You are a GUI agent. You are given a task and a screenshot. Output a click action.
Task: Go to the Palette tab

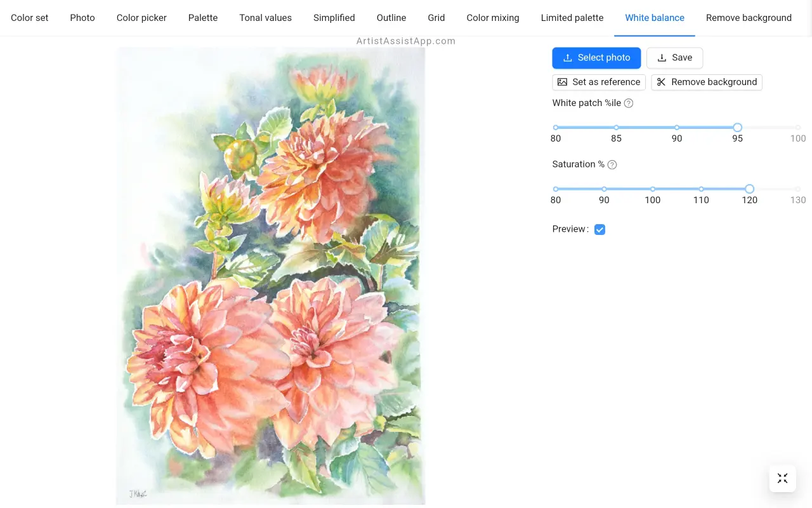(x=203, y=18)
